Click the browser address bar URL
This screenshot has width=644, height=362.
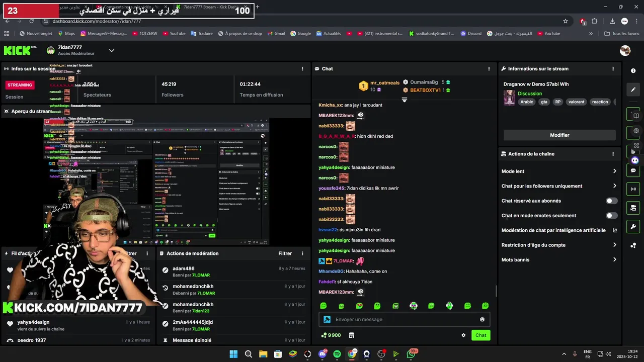click(97, 21)
